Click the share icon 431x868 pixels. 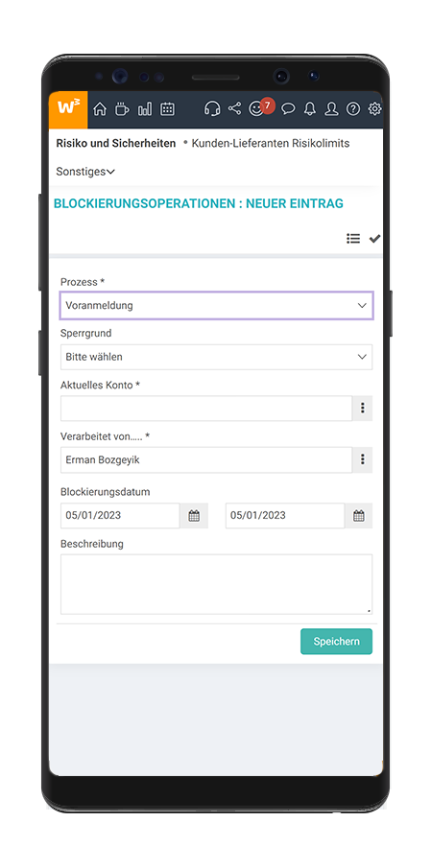tap(234, 108)
